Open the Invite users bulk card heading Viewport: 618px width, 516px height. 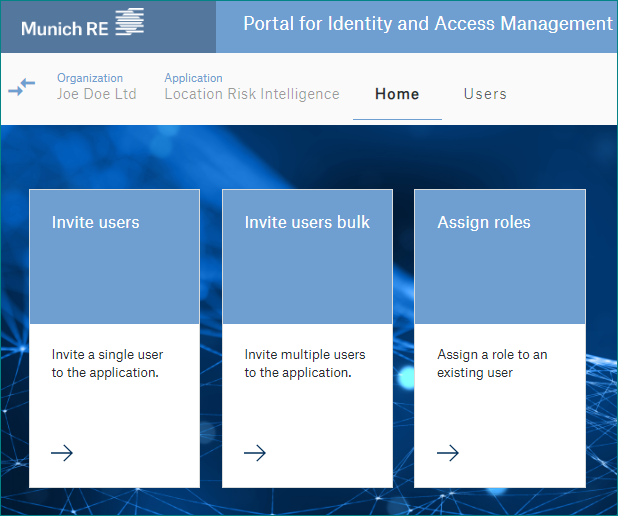pyautogui.click(x=307, y=222)
